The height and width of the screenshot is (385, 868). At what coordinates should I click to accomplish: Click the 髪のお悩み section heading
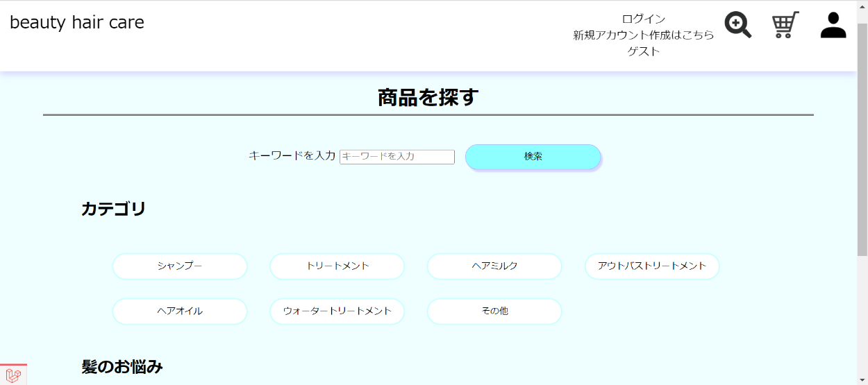(x=122, y=367)
